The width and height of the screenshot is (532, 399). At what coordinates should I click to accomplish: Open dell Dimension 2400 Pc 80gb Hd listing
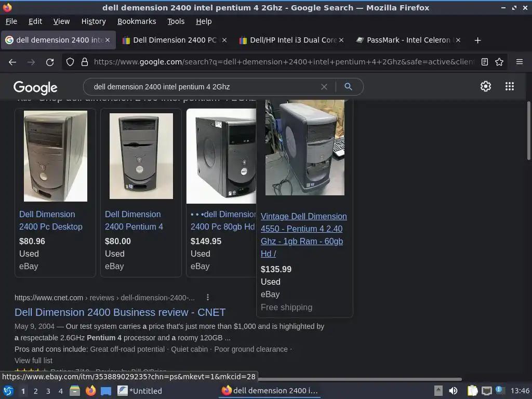pos(223,220)
